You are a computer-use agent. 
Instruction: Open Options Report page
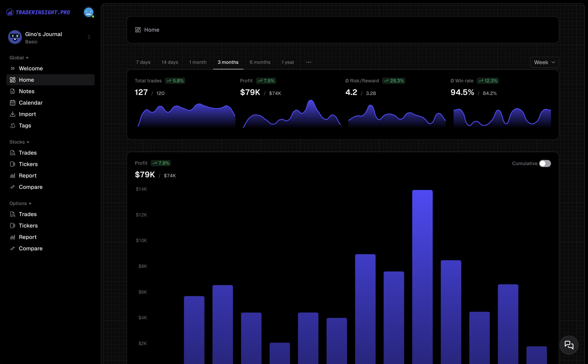[x=50, y=237]
